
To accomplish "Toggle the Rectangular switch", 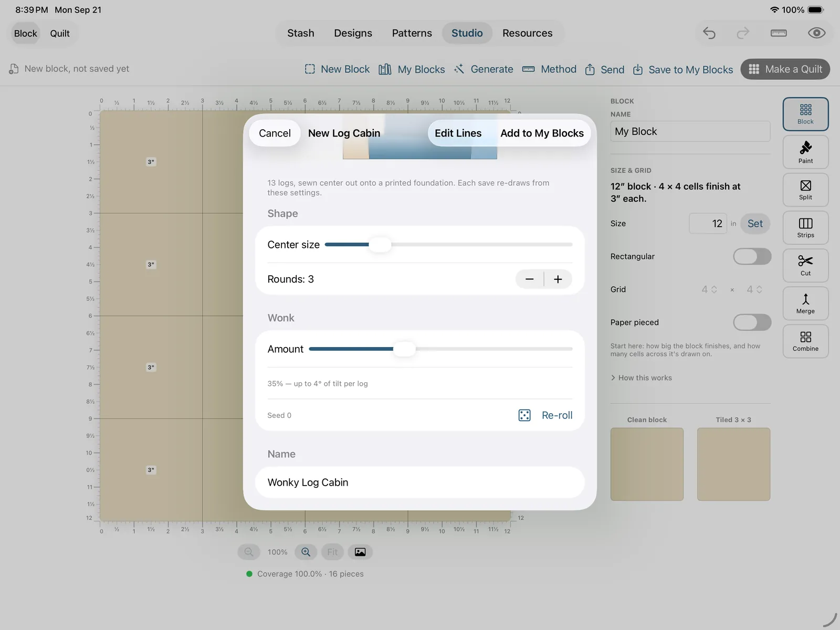I will [x=752, y=256].
